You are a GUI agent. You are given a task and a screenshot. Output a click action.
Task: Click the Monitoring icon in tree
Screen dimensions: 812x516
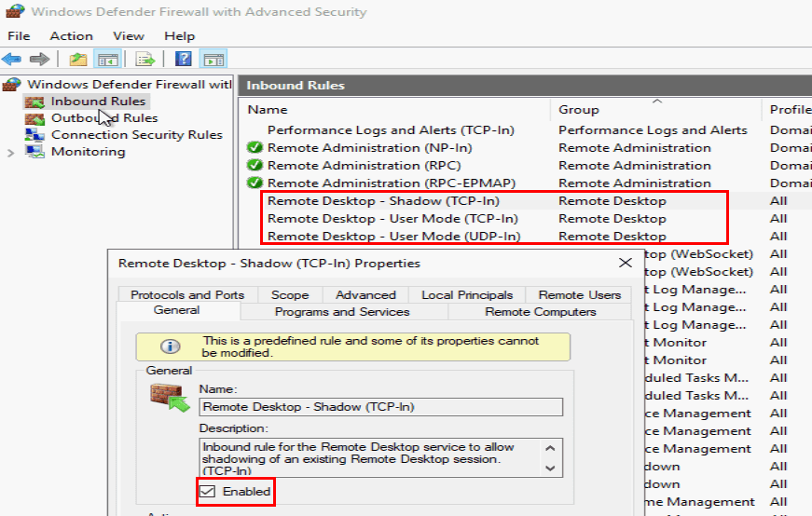point(34,152)
